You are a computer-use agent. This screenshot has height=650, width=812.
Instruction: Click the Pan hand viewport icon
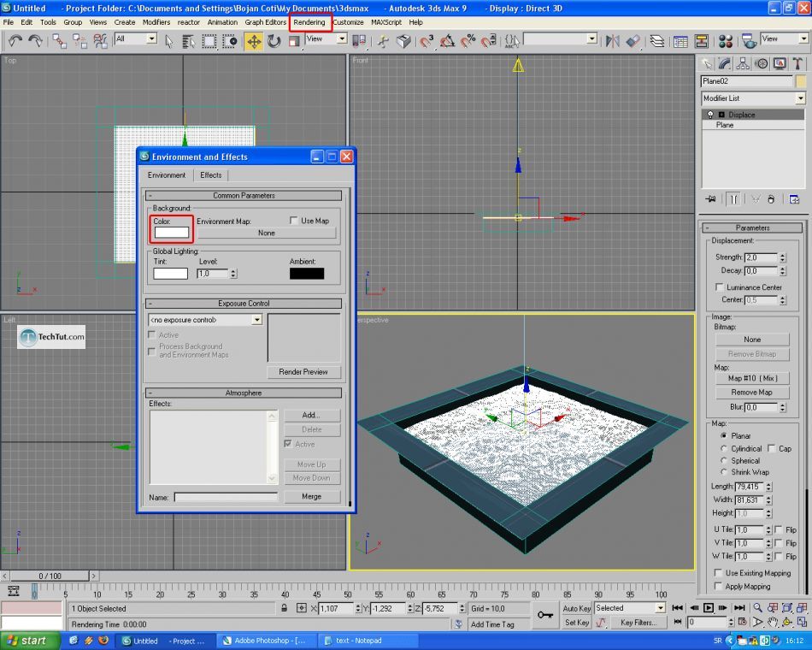pyautogui.click(x=773, y=622)
